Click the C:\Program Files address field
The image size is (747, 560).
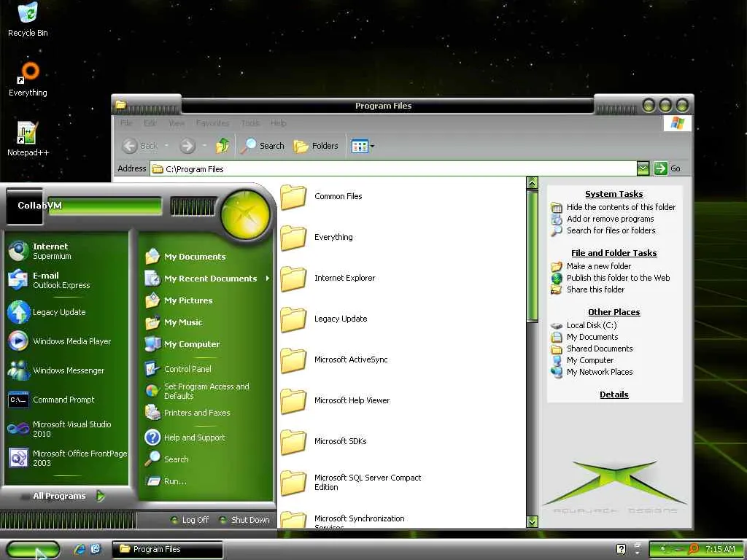(x=393, y=169)
